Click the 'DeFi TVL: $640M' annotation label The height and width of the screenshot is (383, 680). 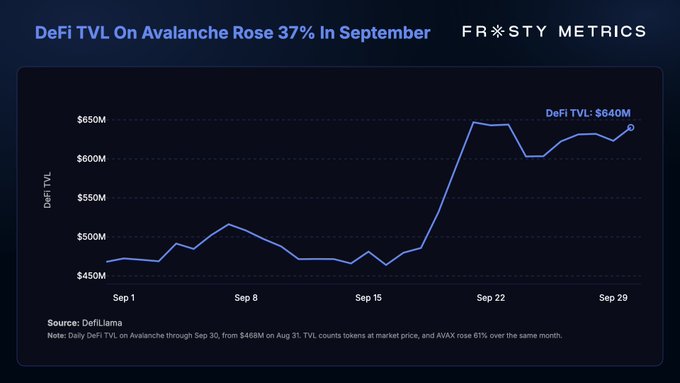pyautogui.click(x=588, y=113)
